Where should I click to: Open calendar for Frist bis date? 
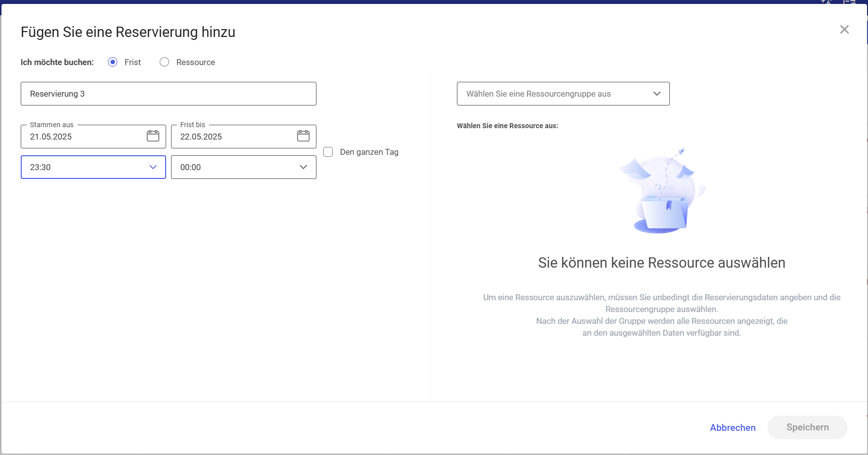point(303,136)
